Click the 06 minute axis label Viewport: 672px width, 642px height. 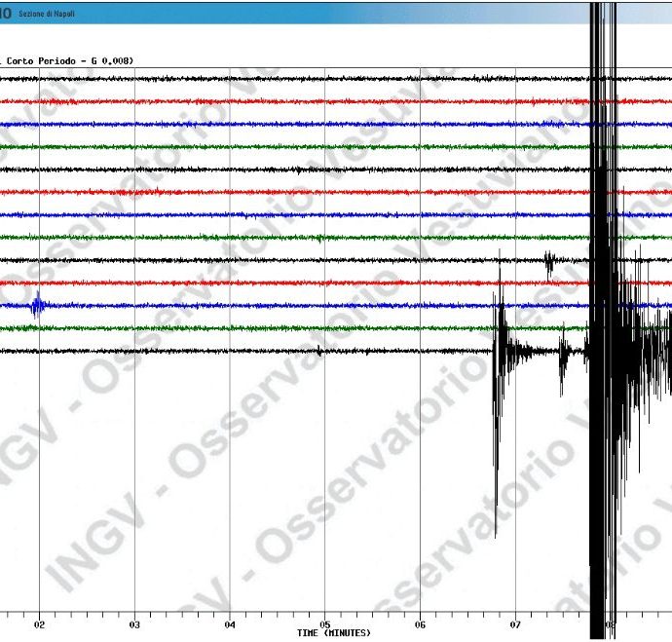pos(420,624)
